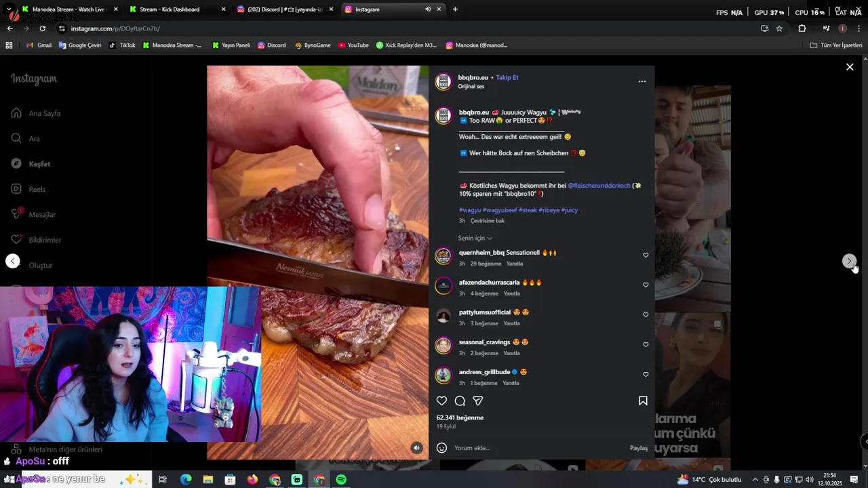The image size is (868, 488).
Task: Reply to the afazendachurrascaria comment via 'Yanıtla'
Action: [x=511, y=293]
